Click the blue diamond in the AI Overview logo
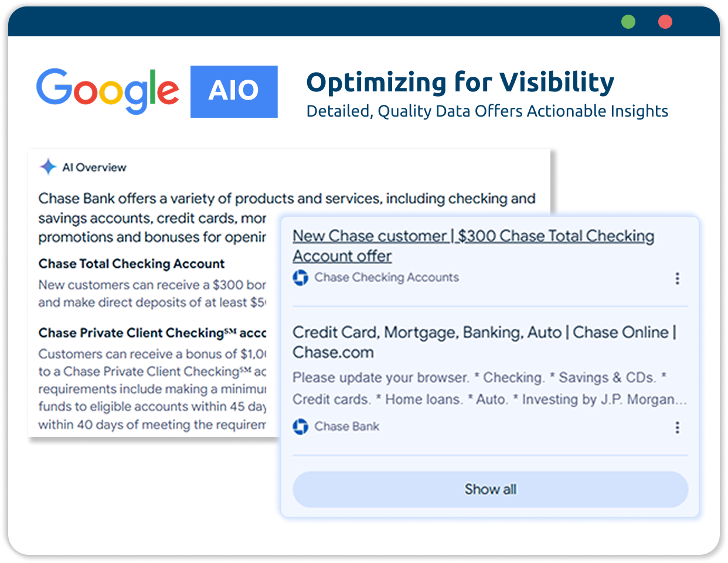This screenshot has width=728, height=563. click(47, 166)
